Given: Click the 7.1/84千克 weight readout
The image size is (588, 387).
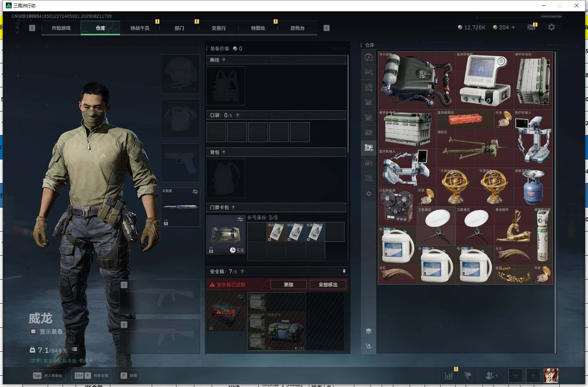Looking at the screenshot, I should [x=48, y=350].
